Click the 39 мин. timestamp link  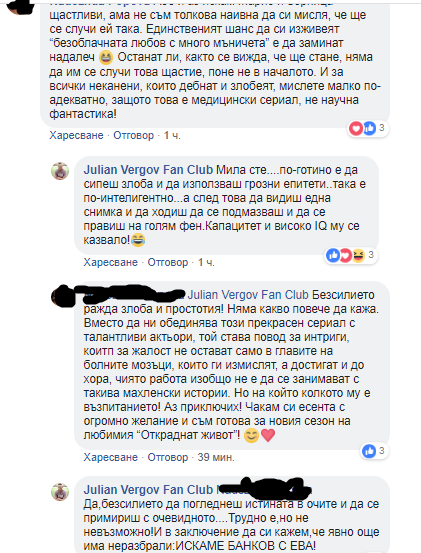coord(216,457)
